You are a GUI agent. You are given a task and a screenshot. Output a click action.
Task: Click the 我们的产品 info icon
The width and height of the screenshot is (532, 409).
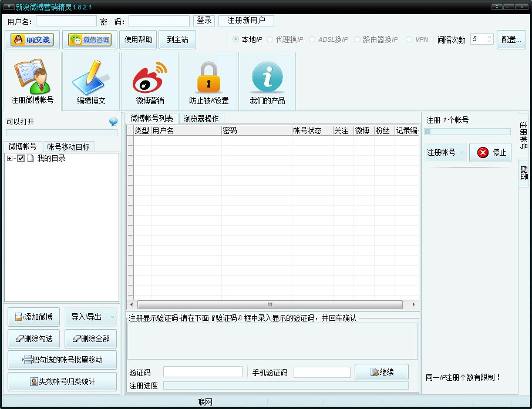tap(267, 76)
